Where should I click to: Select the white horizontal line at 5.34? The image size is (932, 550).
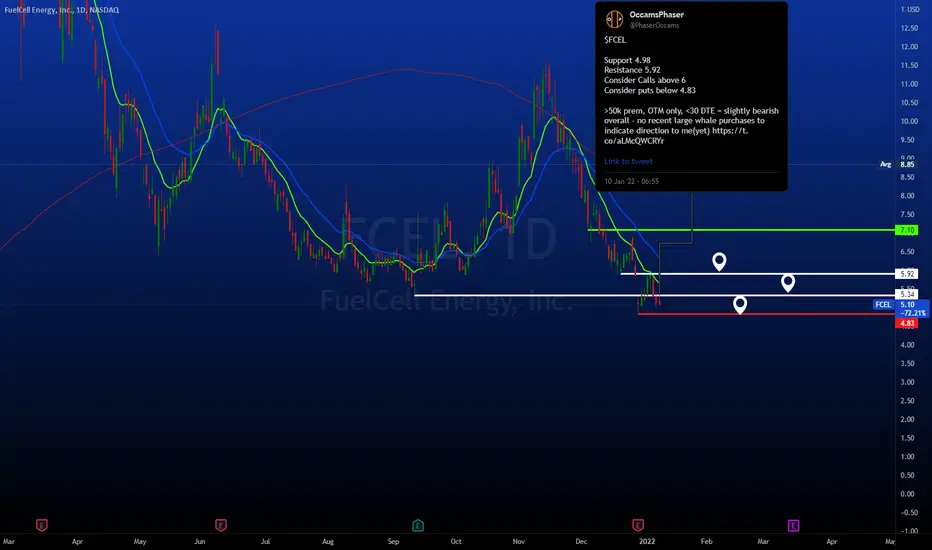point(654,295)
